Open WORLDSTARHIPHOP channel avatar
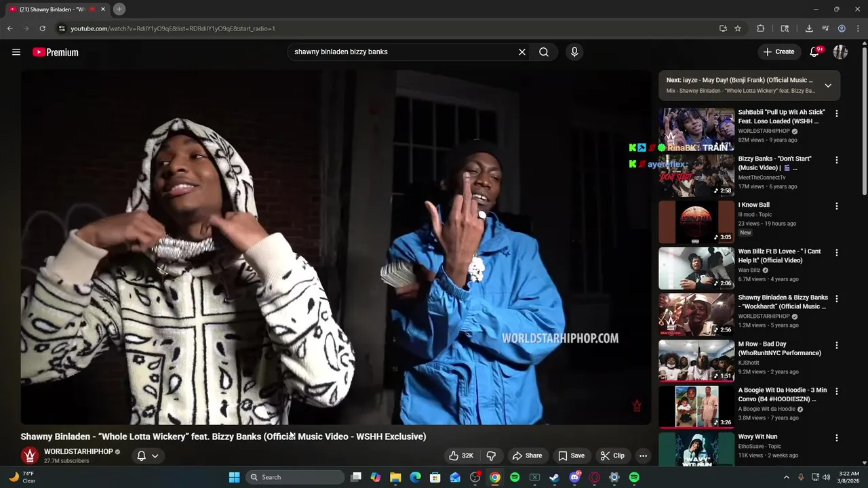 click(x=29, y=455)
